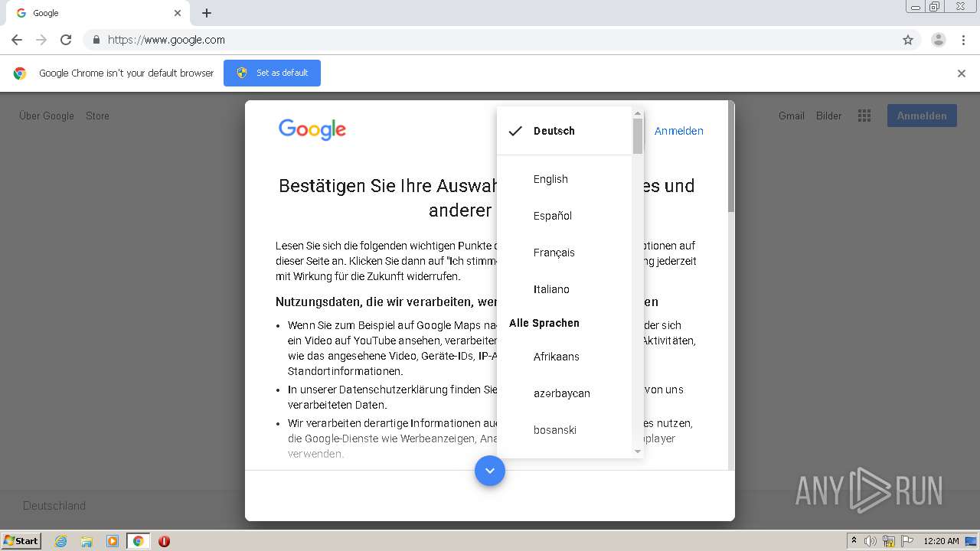Viewport: 980px width, 551px height.
Task: Click the action center flag icon
Action: [x=907, y=541]
